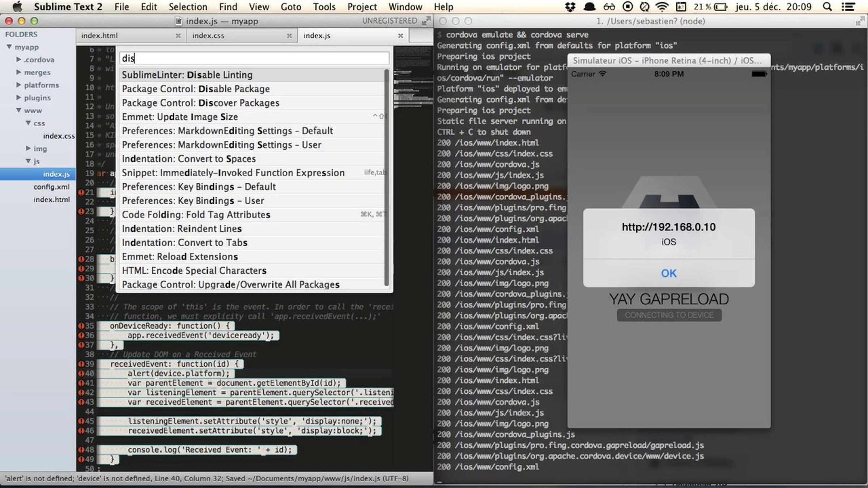Viewport: 868px width, 488px height.
Task: Expand the .cordova folder
Action: [x=18, y=59]
